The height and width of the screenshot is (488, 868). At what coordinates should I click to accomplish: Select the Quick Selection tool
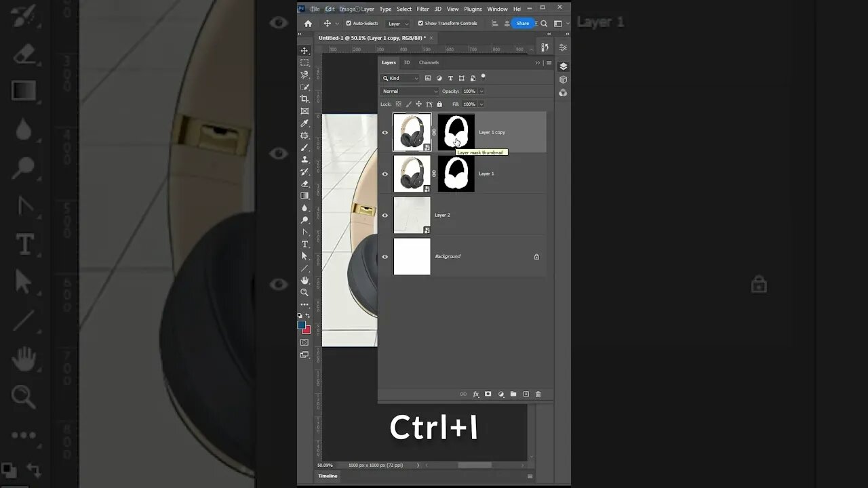pos(304,87)
